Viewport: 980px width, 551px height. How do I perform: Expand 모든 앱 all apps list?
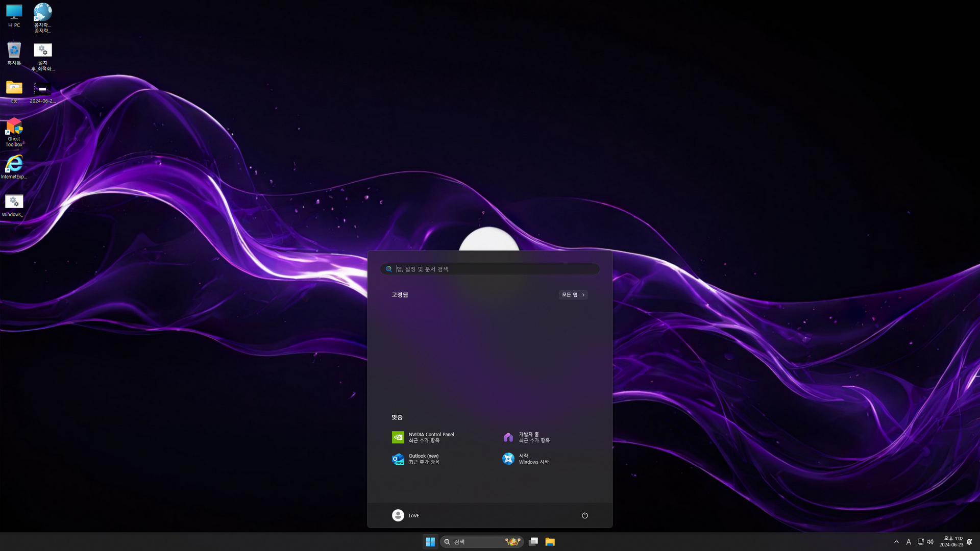[x=573, y=295]
